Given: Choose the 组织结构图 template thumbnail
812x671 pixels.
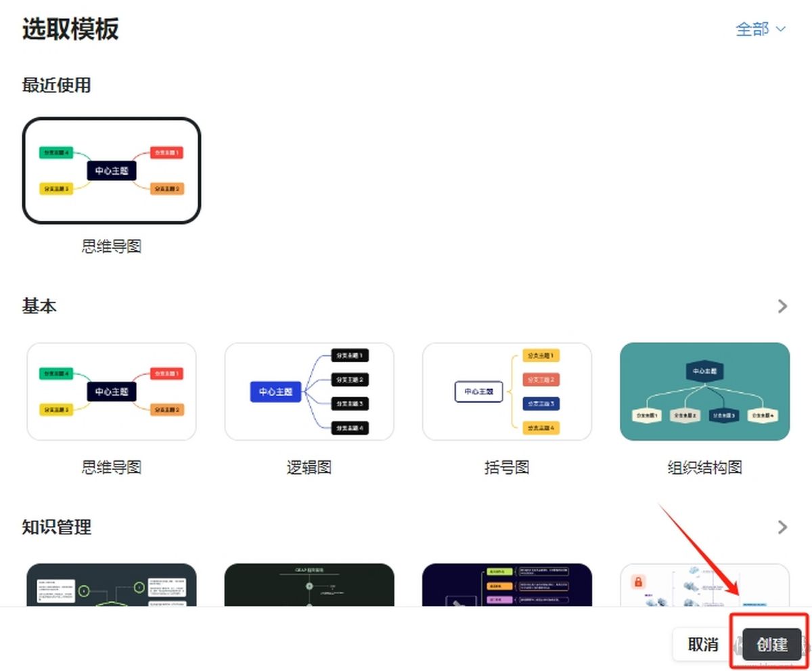Looking at the screenshot, I should point(704,391).
